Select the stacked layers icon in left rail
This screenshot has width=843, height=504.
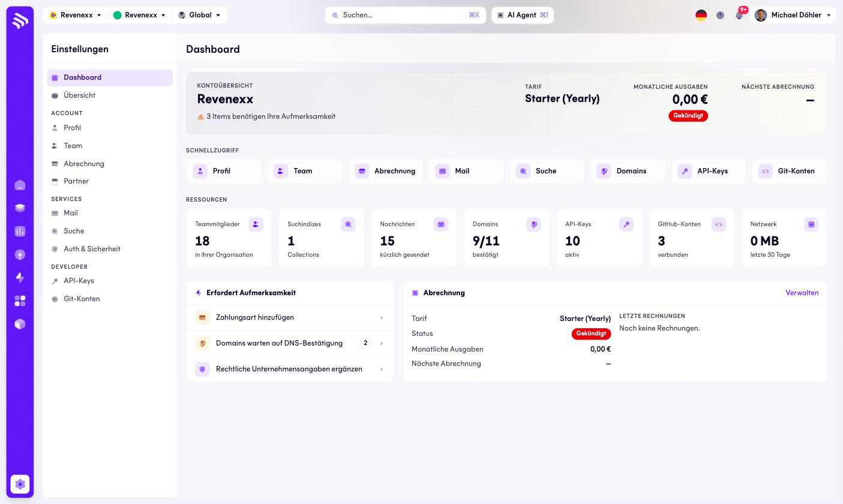point(20,208)
